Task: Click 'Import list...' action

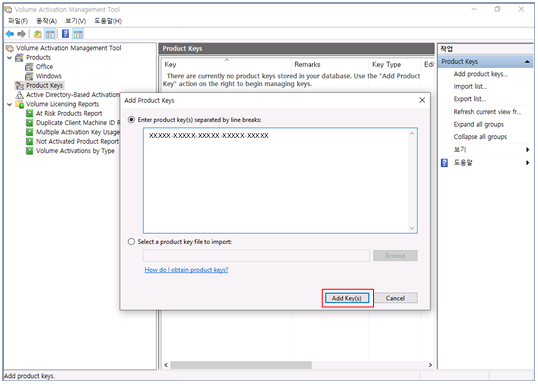Action: pyautogui.click(x=470, y=86)
